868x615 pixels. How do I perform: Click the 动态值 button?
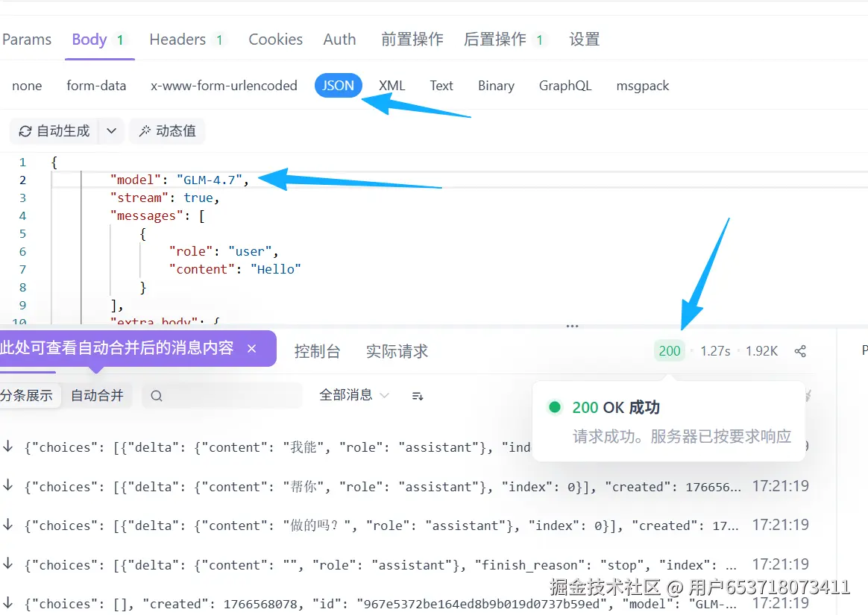click(x=167, y=131)
